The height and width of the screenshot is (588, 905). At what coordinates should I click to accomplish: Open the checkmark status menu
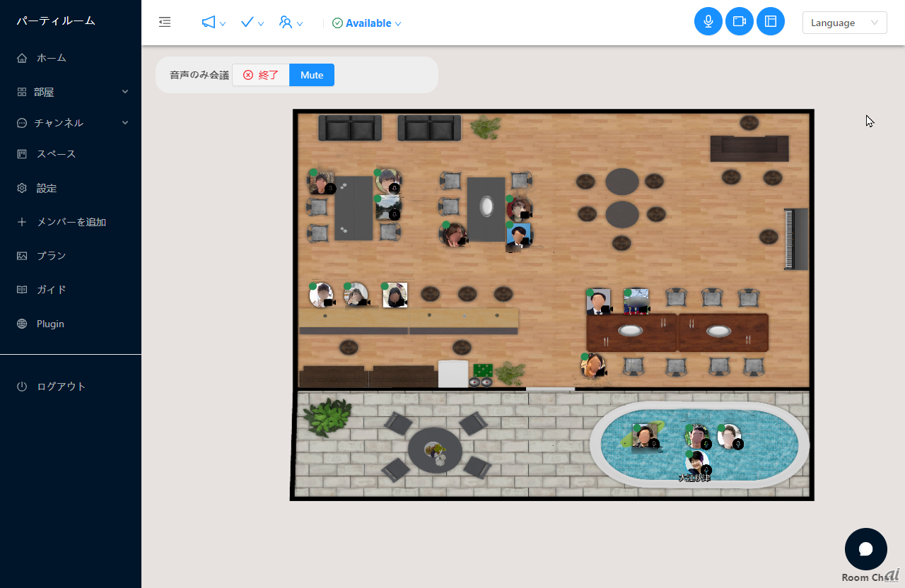pos(252,23)
